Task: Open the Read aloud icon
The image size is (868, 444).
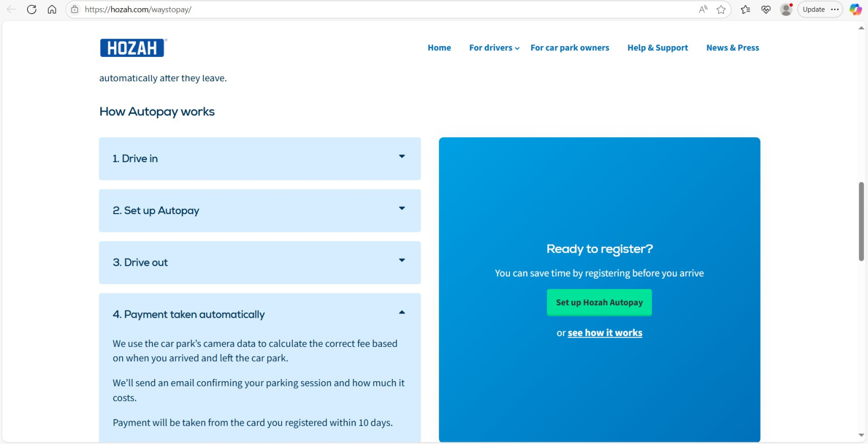Action: pos(703,9)
